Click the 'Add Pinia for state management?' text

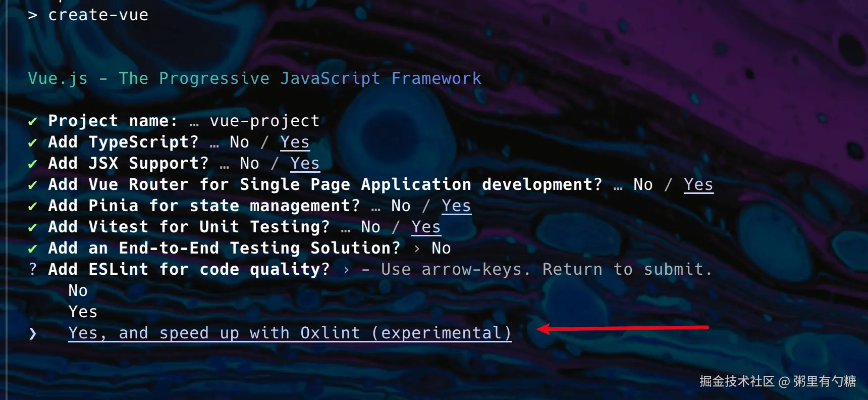click(x=204, y=206)
